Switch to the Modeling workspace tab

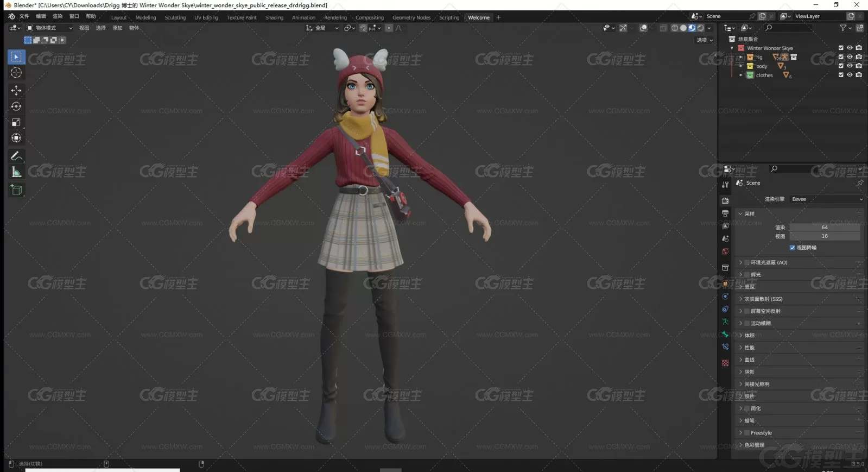pyautogui.click(x=145, y=17)
